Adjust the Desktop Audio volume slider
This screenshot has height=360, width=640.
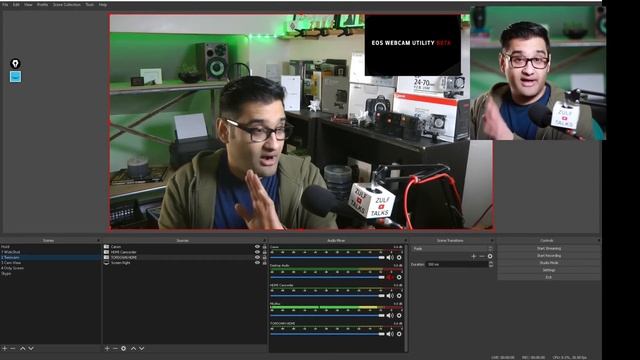[x=327, y=277]
